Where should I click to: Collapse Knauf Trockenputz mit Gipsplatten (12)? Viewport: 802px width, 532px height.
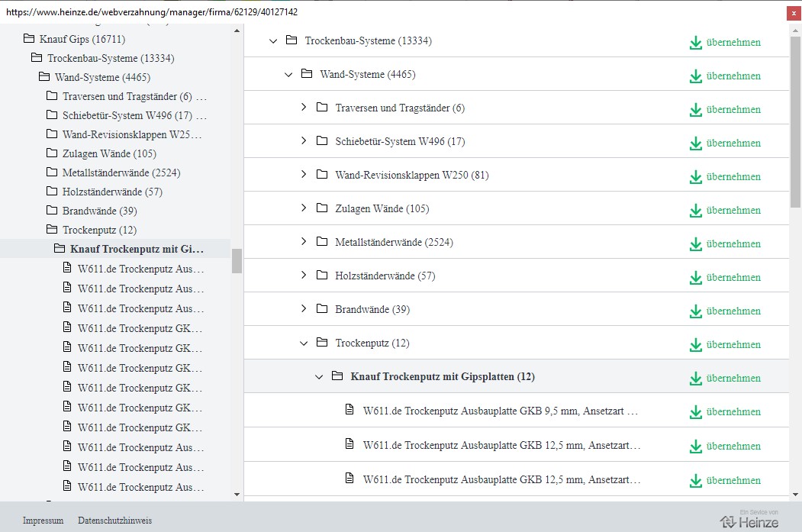319,377
